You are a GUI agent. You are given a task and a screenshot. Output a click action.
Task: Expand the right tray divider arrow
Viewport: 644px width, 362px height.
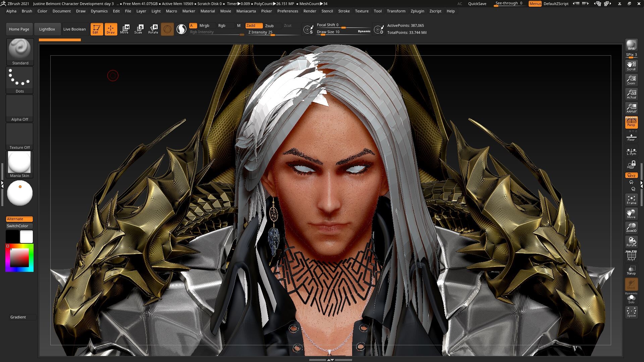(x=642, y=184)
